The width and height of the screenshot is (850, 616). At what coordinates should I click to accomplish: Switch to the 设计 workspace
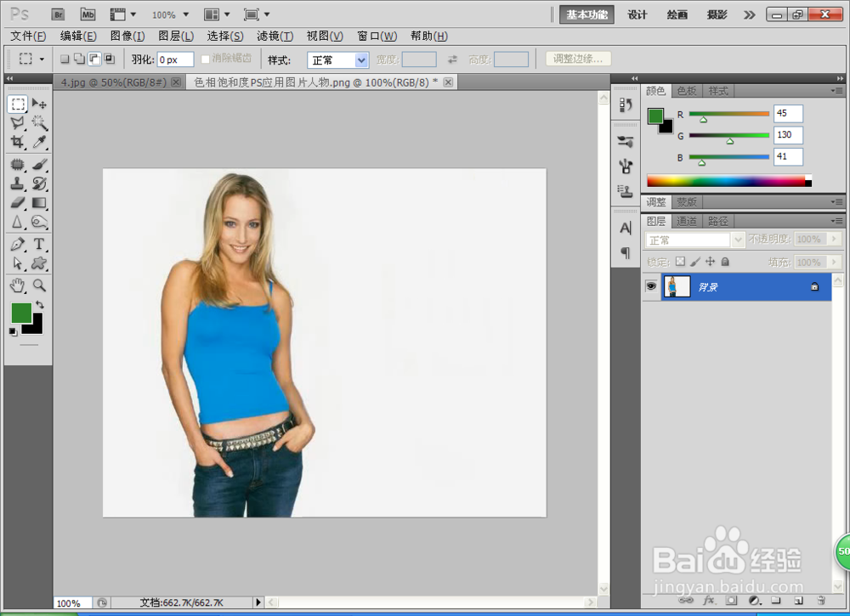tap(637, 14)
